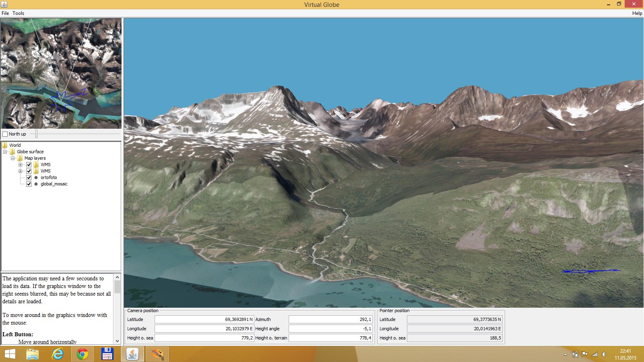Expand the second WMS layer node
644x362 pixels.
20,171
